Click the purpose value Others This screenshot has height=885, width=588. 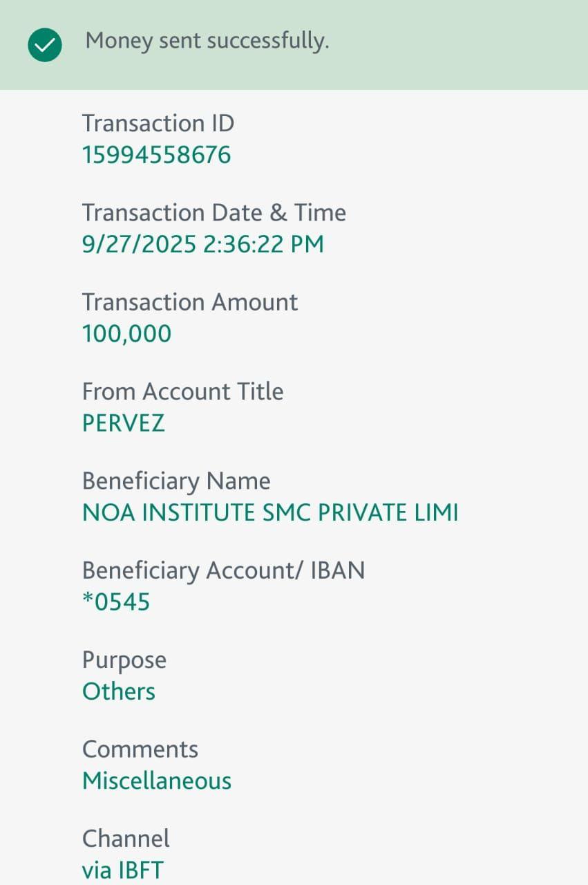tap(119, 691)
